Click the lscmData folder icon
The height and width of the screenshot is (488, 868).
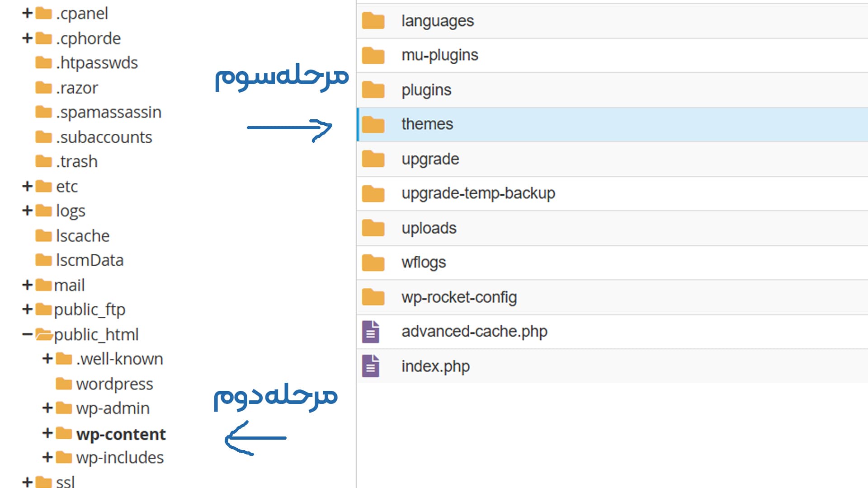point(43,260)
